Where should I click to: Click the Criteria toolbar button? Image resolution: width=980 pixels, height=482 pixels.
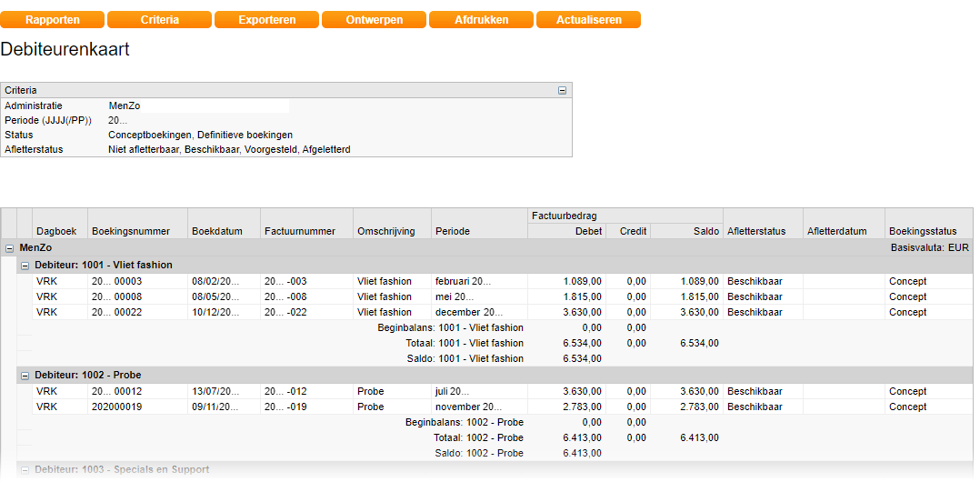point(159,19)
